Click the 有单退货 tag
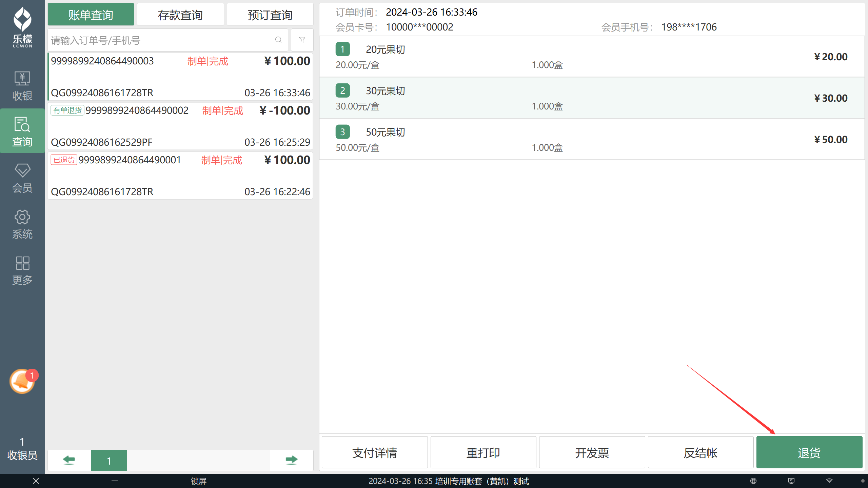Screen dimensions: 868x488 coord(67,110)
